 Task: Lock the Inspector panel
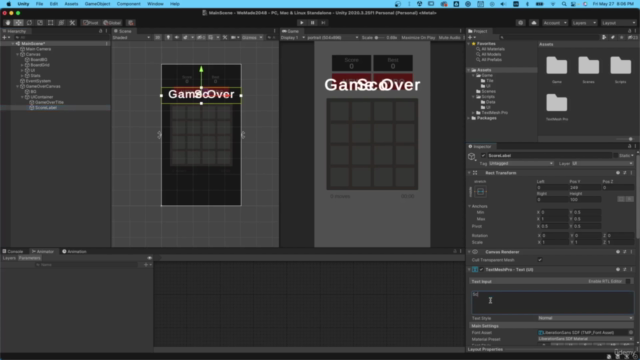[629, 147]
